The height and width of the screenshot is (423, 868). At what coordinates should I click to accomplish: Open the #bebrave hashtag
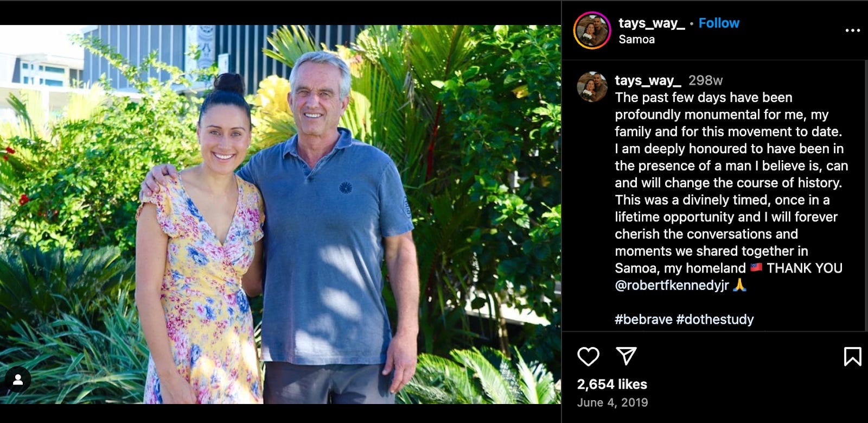[x=643, y=319]
